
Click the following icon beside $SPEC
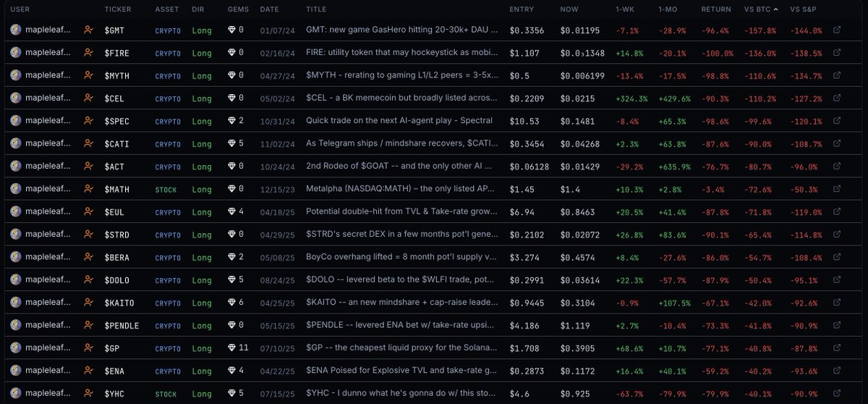click(x=89, y=121)
